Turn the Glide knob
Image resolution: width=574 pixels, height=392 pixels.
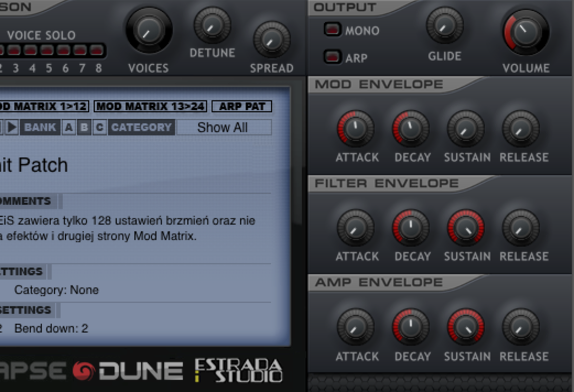tap(444, 26)
